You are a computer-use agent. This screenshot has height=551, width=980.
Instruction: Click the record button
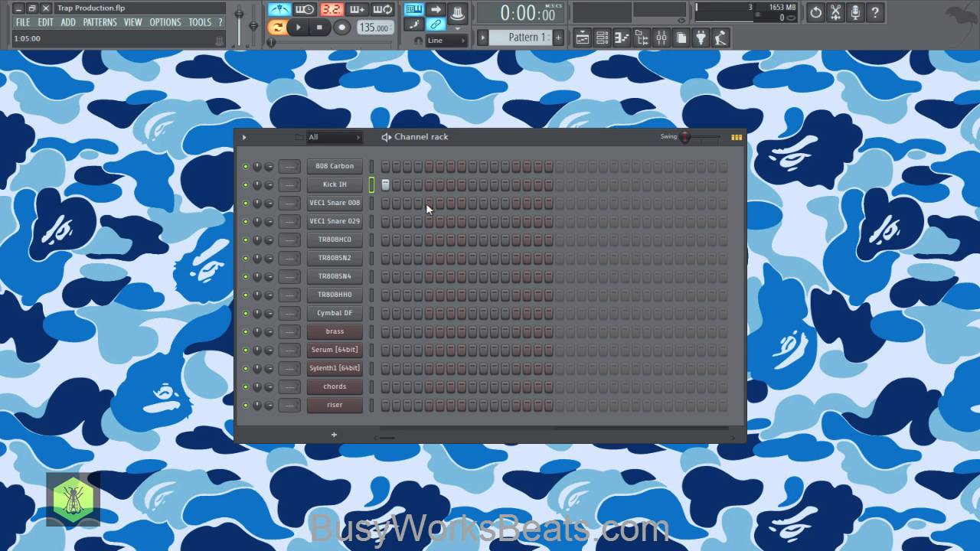point(341,28)
